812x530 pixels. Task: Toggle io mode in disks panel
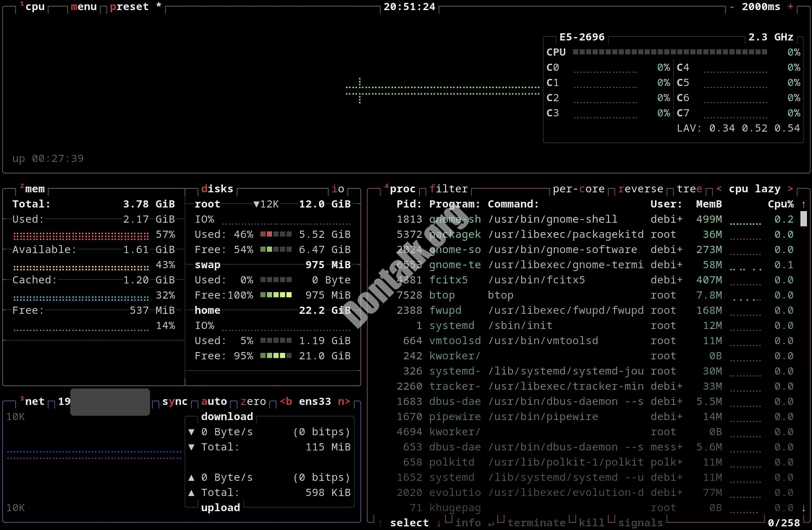click(338, 189)
